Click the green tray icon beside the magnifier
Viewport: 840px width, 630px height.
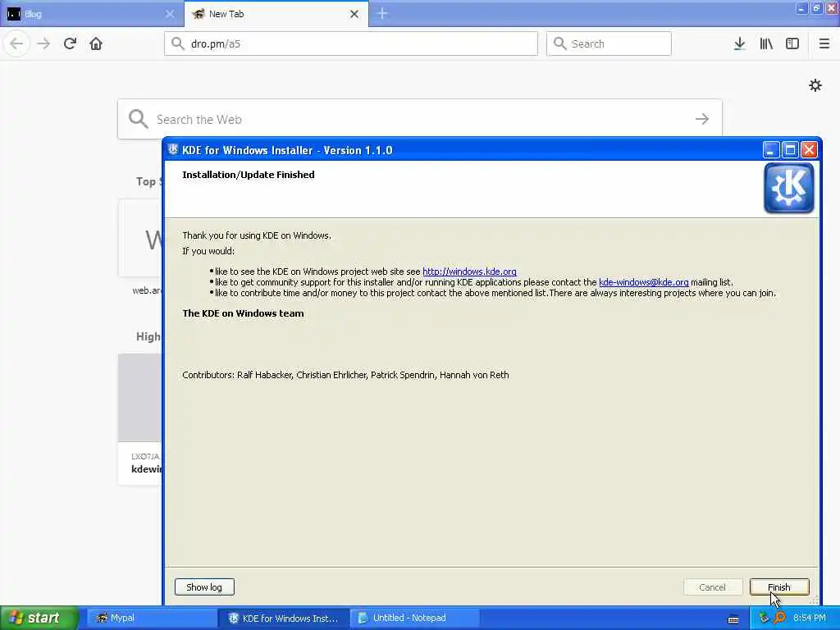coord(764,618)
